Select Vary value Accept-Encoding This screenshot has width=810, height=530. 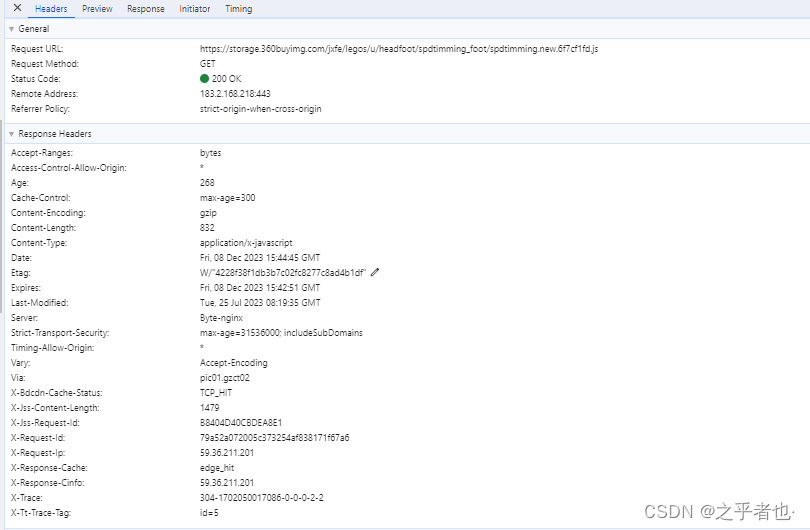pyautogui.click(x=233, y=363)
